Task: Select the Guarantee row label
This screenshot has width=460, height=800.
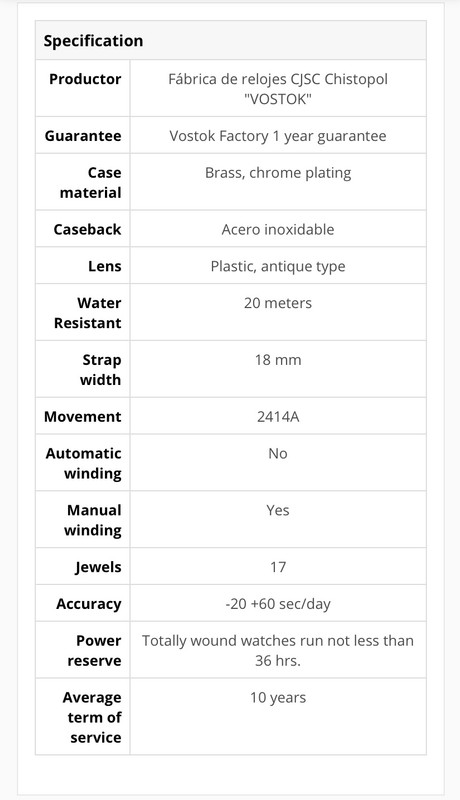Action: click(83, 136)
